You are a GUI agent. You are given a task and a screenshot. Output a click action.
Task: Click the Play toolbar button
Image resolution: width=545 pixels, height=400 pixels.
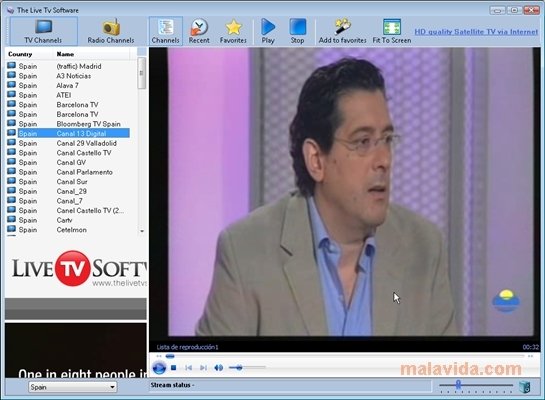pyautogui.click(x=268, y=31)
